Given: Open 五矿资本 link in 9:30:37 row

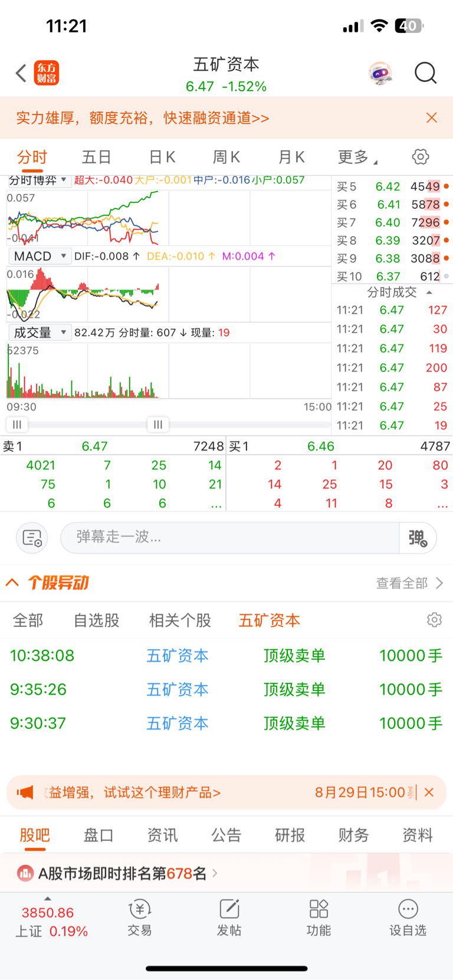Looking at the screenshot, I should tap(178, 724).
